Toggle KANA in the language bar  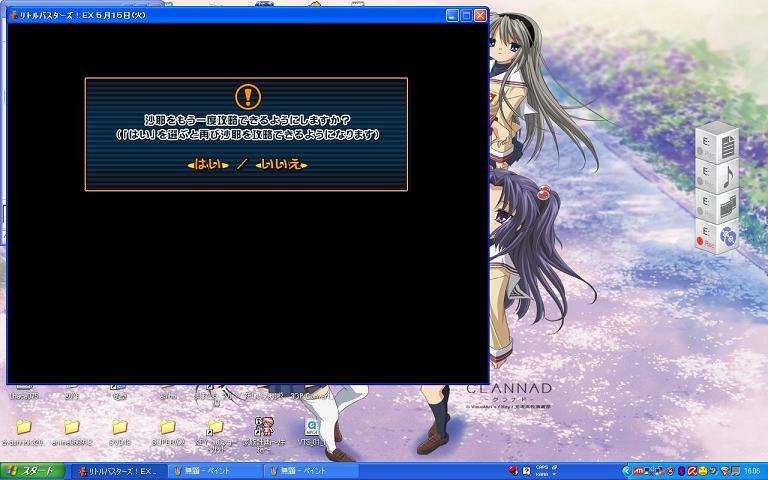click(x=542, y=475)
